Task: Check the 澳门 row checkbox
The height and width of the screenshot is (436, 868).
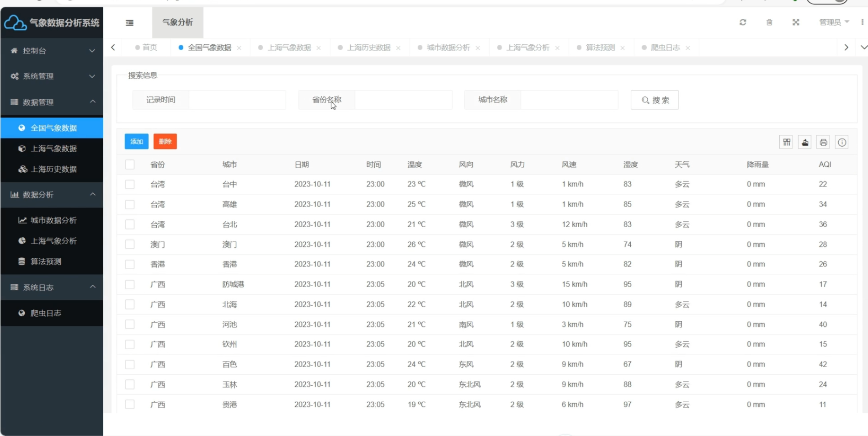Action: click(130, 245)
